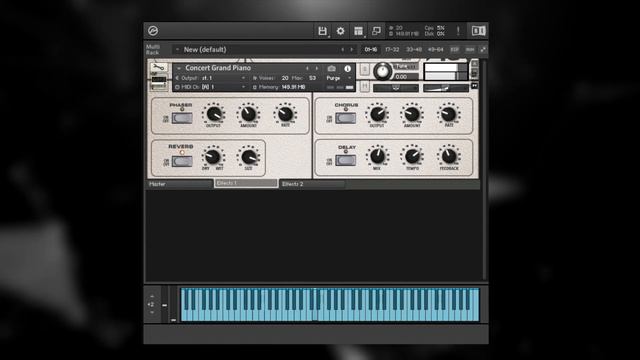Click the Reverb Dry/Wet knob
Viewport: 640px width, 360px height.
pyautogui.click(x=212, y=157)
